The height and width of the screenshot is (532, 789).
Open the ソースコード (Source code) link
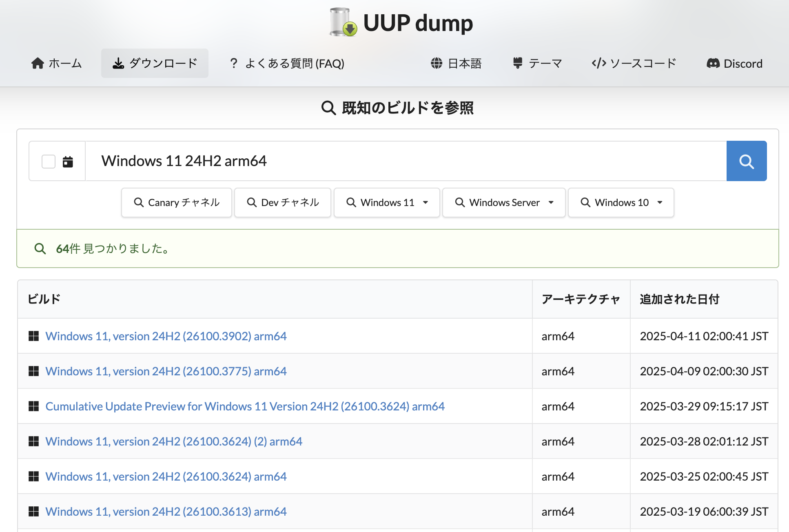(x=634, y=63)
